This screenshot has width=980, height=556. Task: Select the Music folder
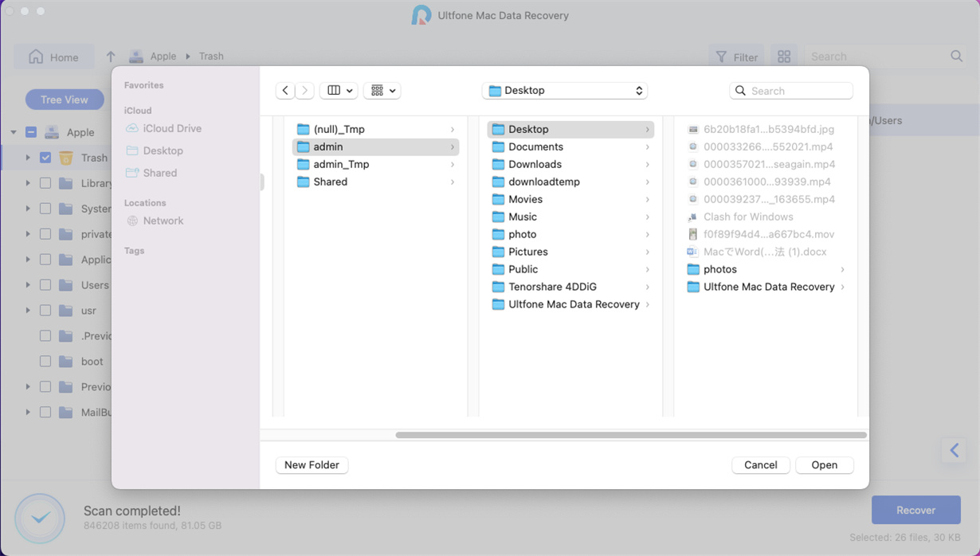coord(570,217)
